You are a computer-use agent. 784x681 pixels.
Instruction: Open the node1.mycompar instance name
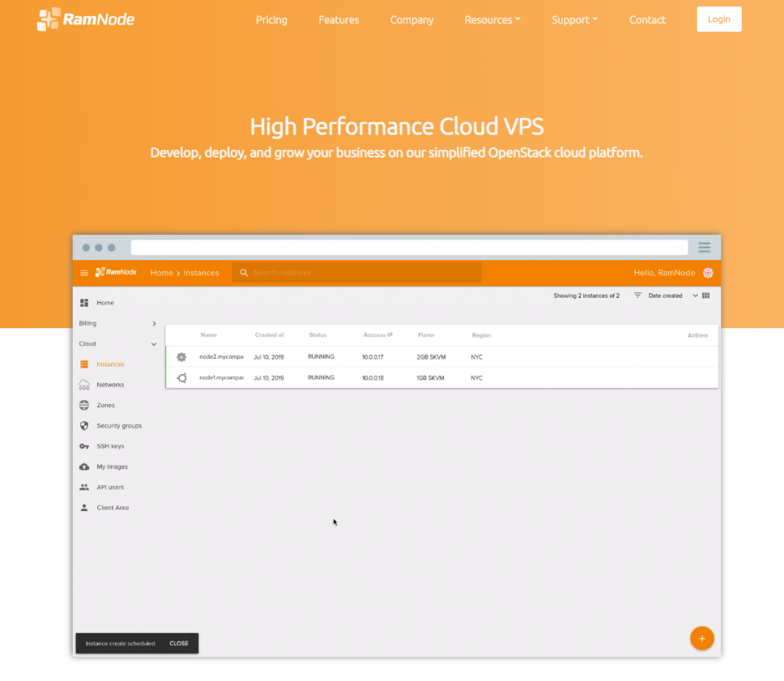221,378
